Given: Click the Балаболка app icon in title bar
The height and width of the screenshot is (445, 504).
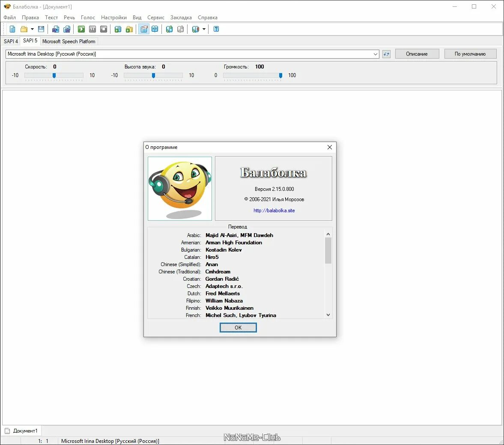Looking at the screenshot, I should click(7, 6).
